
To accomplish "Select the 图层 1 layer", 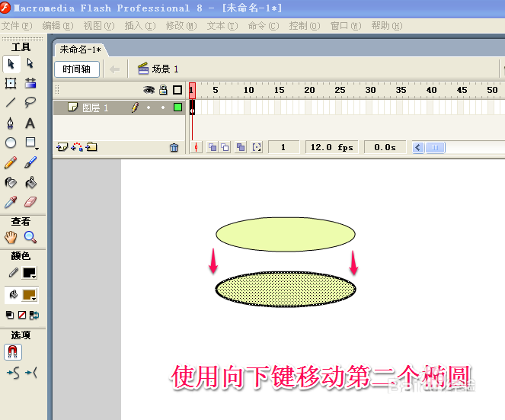I will [119, 107].
